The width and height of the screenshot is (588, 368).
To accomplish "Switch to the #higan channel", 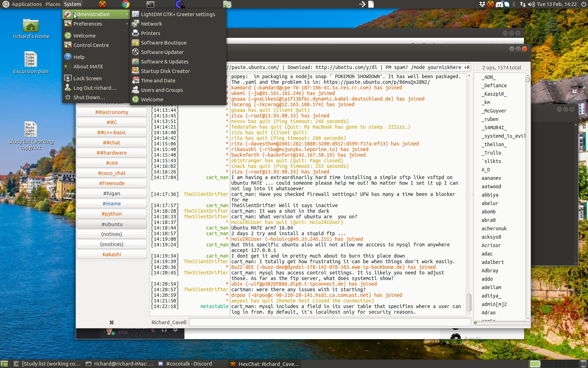I will (112, 193).
